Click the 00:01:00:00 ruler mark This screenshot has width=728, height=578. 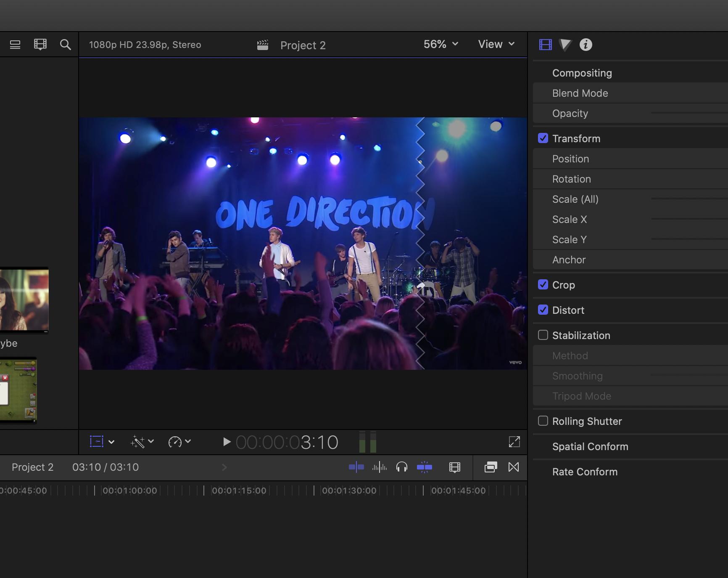[129, 491]
